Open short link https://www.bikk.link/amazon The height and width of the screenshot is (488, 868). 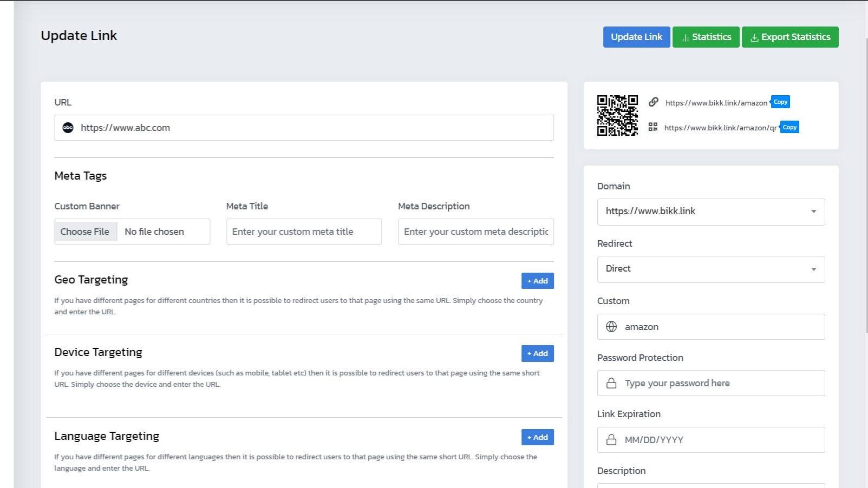click(x=716, y=103)
